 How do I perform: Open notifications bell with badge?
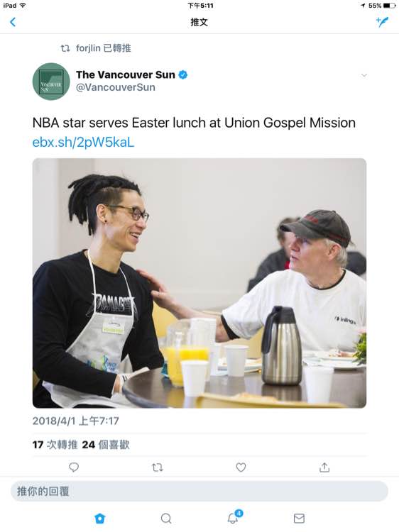[234, 517]
